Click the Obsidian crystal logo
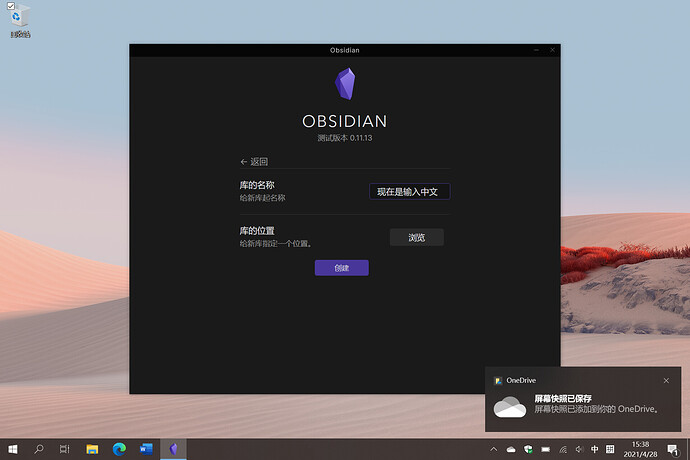 345,84
